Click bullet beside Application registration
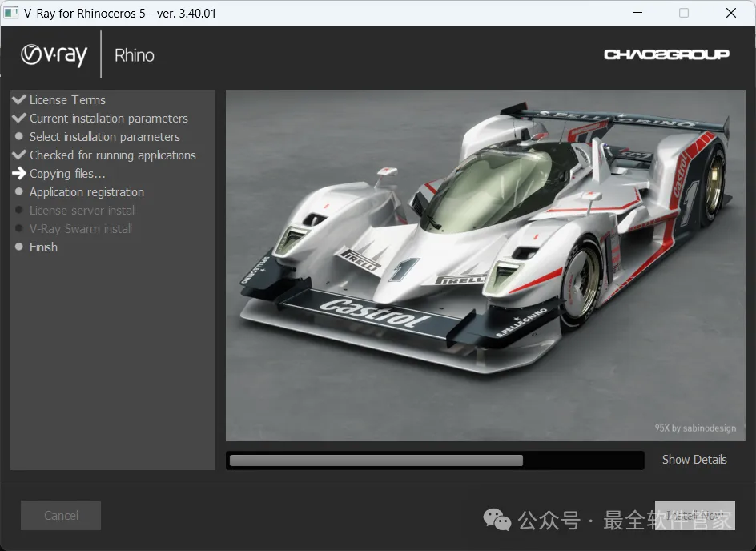 18,191
